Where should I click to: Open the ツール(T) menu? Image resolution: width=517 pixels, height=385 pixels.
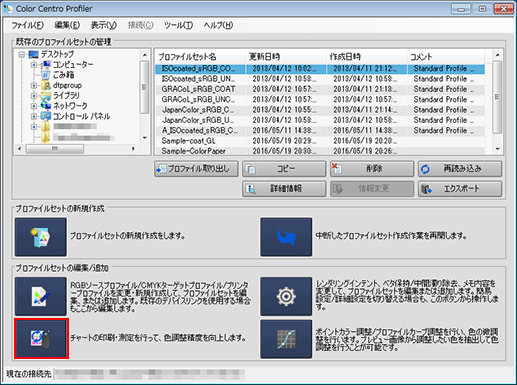point(178,25)
